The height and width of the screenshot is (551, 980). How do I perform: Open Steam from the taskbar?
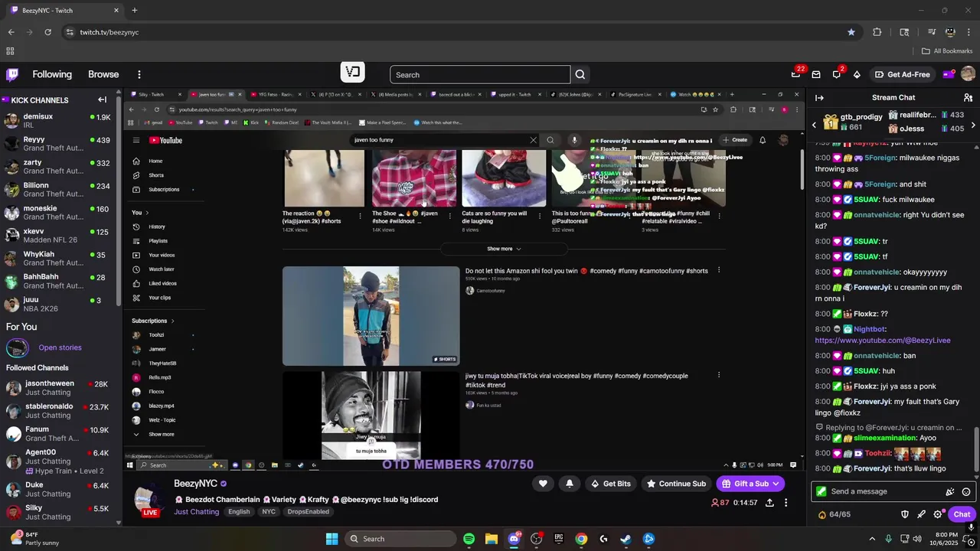pyautogui.click(x=626, y=539)
